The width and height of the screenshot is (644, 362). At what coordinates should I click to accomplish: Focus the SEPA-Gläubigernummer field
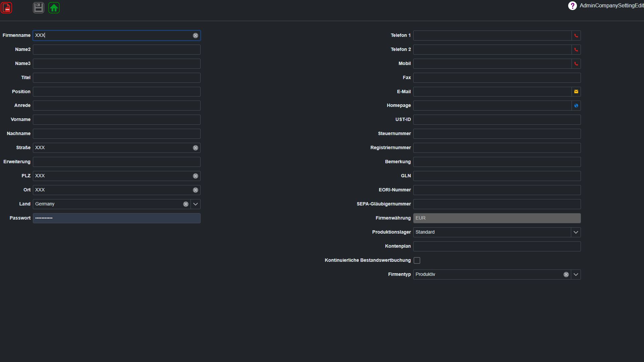coord(497,204)
